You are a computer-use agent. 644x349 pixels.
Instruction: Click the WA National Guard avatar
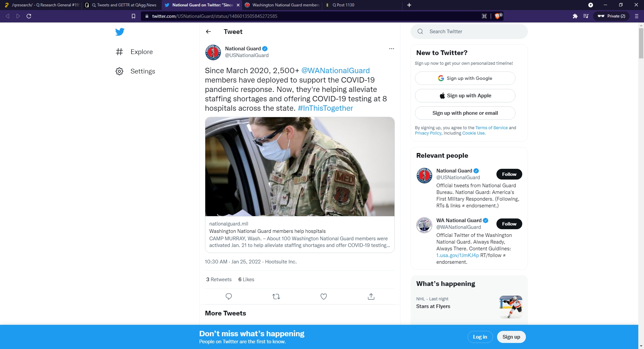[424, 225]
